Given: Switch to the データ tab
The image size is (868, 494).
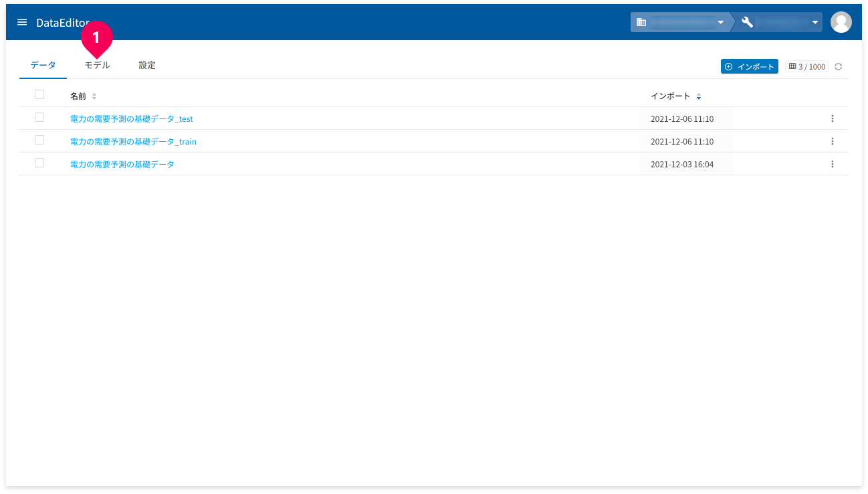Looking at the screenshot, I should tap(43, 66).
